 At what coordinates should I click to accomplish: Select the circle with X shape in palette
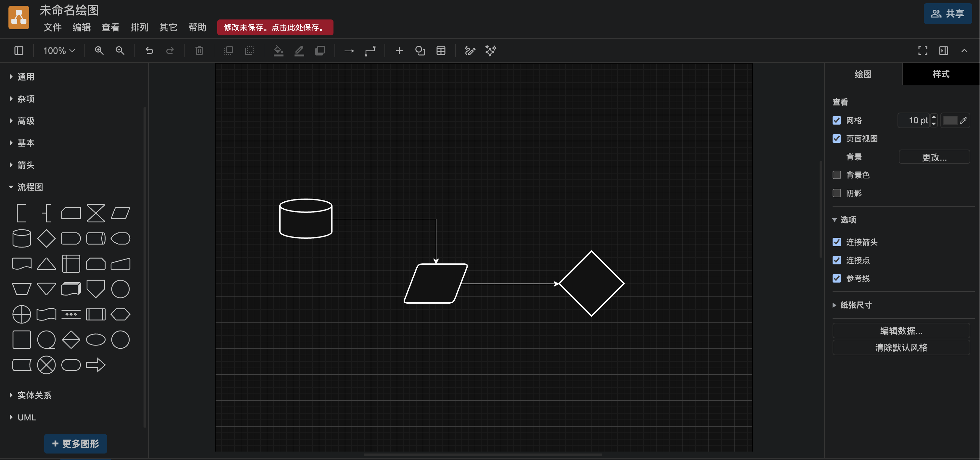click(x=46, y=365)
